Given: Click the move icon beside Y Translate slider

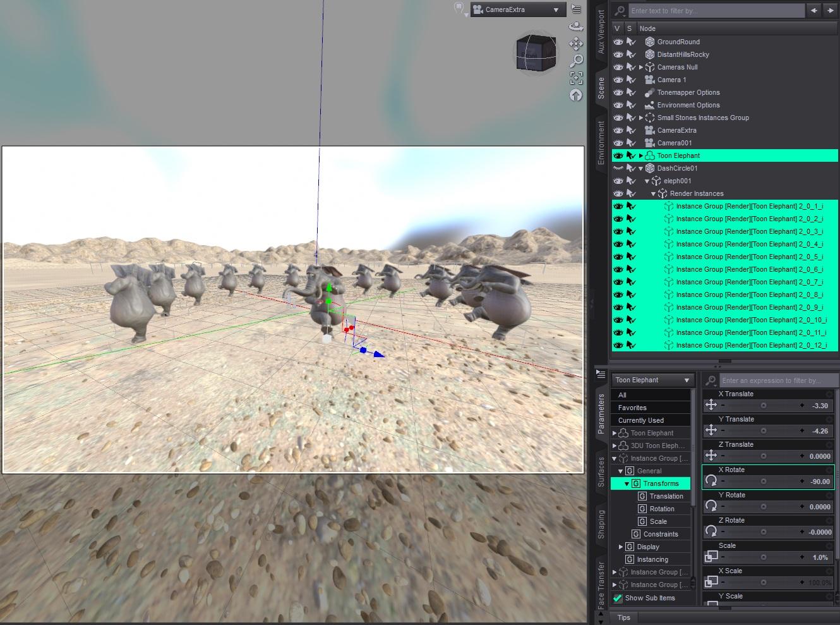Looking at the screenshot, I should click(x=711, y=430).
